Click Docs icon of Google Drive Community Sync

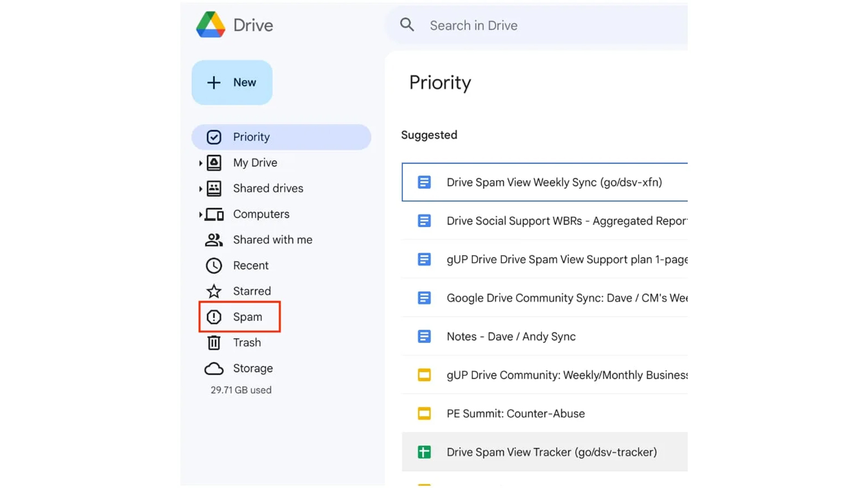coord(424,298)
